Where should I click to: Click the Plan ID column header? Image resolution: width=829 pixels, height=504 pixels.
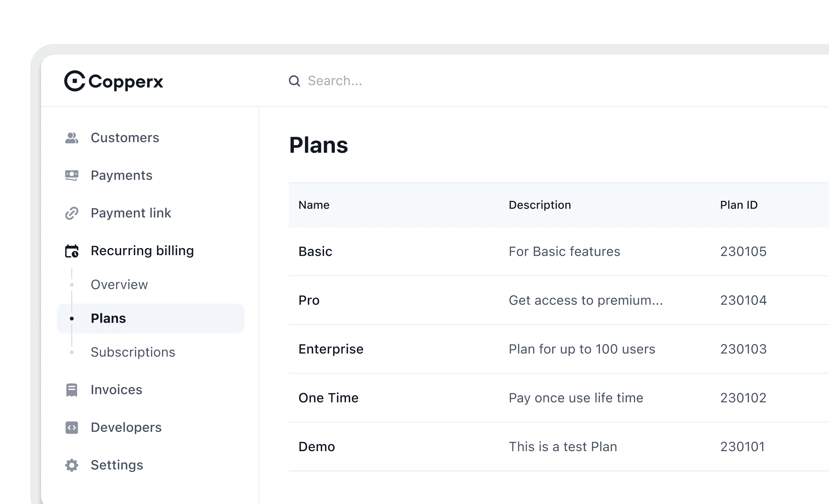(x=739, y=205)
